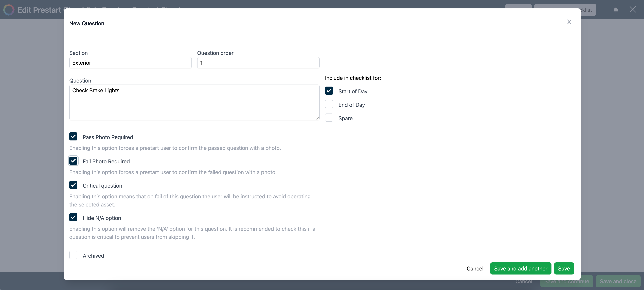Click the Section field showing Exterior
This screenshot has height=290, width=644.
coord(131,62)
